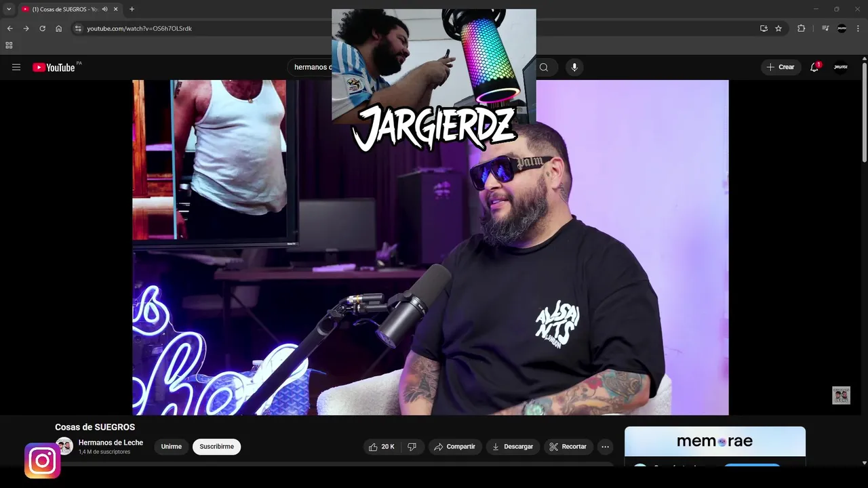
Task: Open the notifications bell
Action: point(814,67)
